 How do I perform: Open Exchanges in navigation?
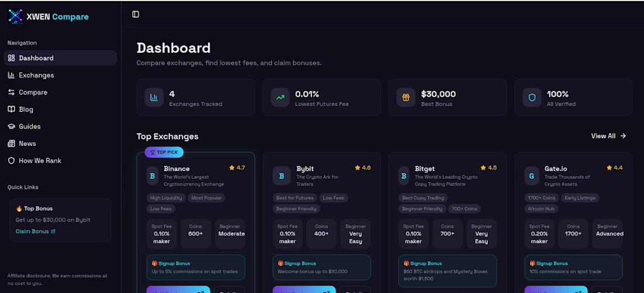60,75
